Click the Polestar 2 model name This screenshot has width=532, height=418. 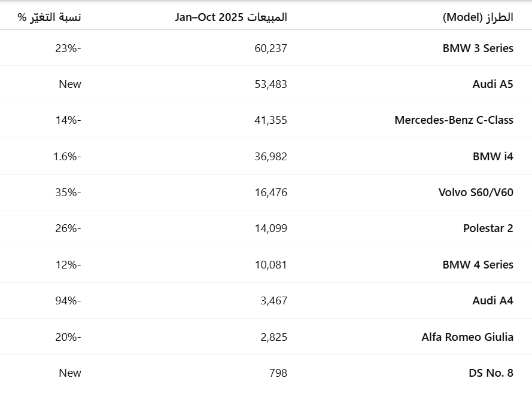[x=488, y=228]
